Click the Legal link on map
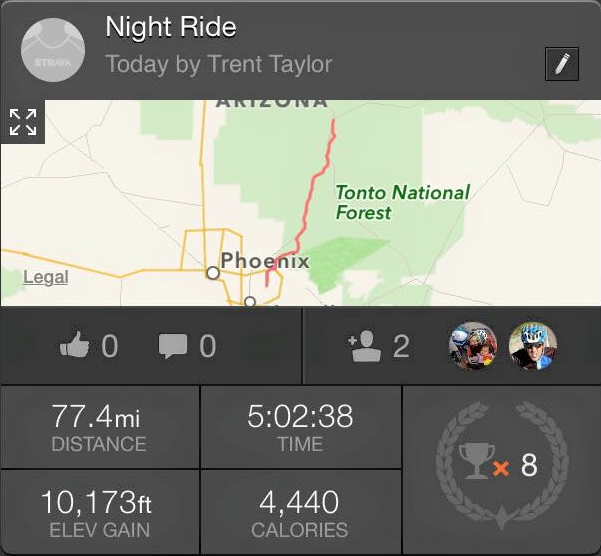The height and width of the screenshot is (556, 601). coord(45,277)
